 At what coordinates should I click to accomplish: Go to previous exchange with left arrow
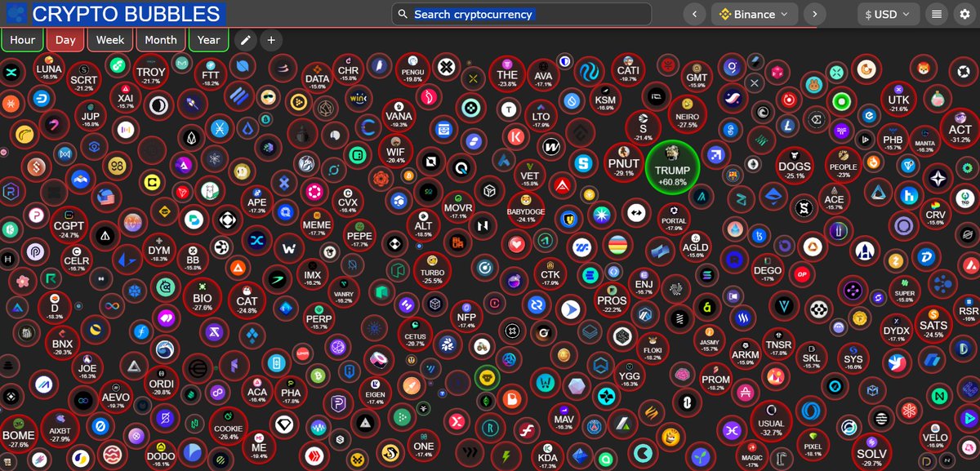pos(695,14)
